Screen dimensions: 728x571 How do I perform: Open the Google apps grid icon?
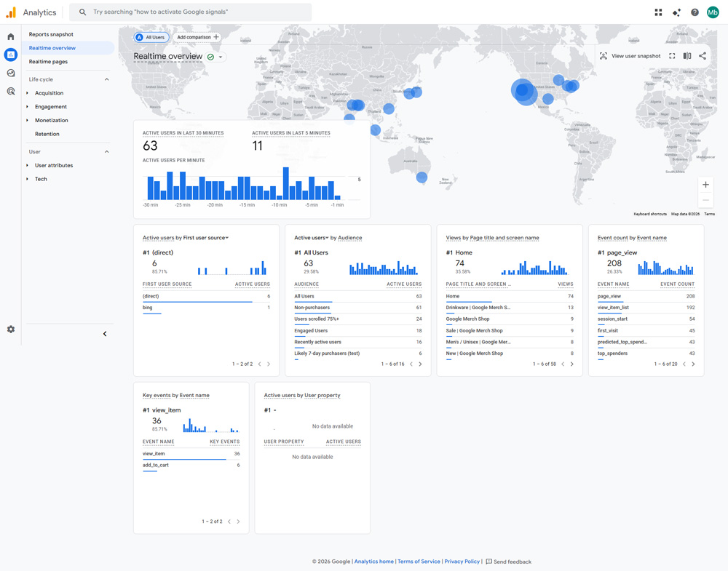pyautogui.click(x=658, y=12)
